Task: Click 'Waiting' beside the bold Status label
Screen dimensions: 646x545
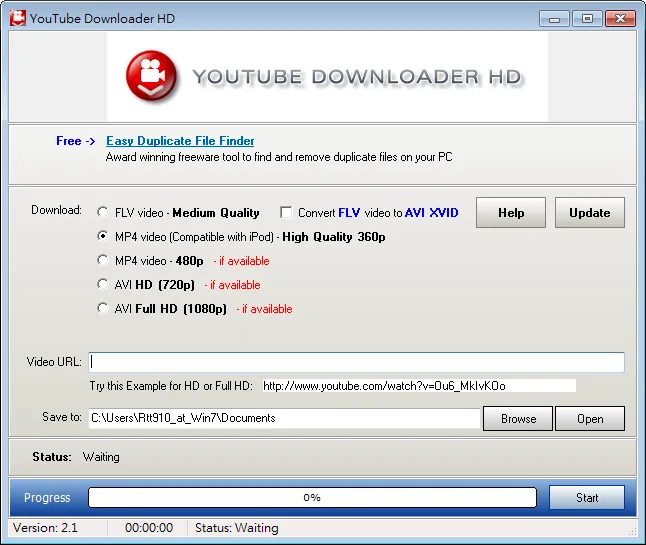Action: pos(101,457)
